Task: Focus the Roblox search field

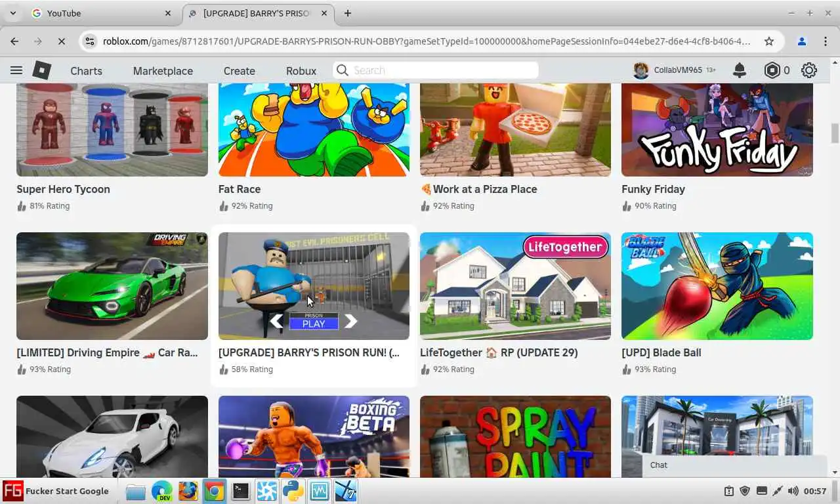Action: coord(436,70)
